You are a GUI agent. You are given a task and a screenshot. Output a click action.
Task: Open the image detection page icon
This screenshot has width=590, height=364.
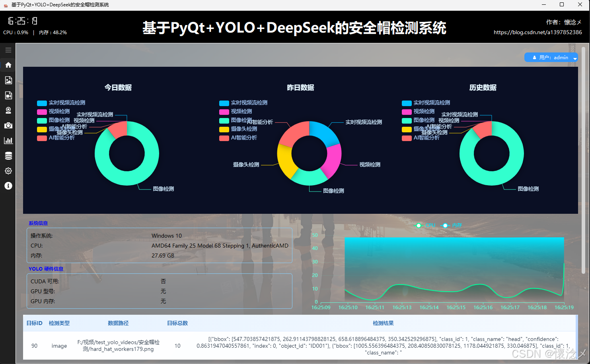pyautogui.click(x=8, y=80)
